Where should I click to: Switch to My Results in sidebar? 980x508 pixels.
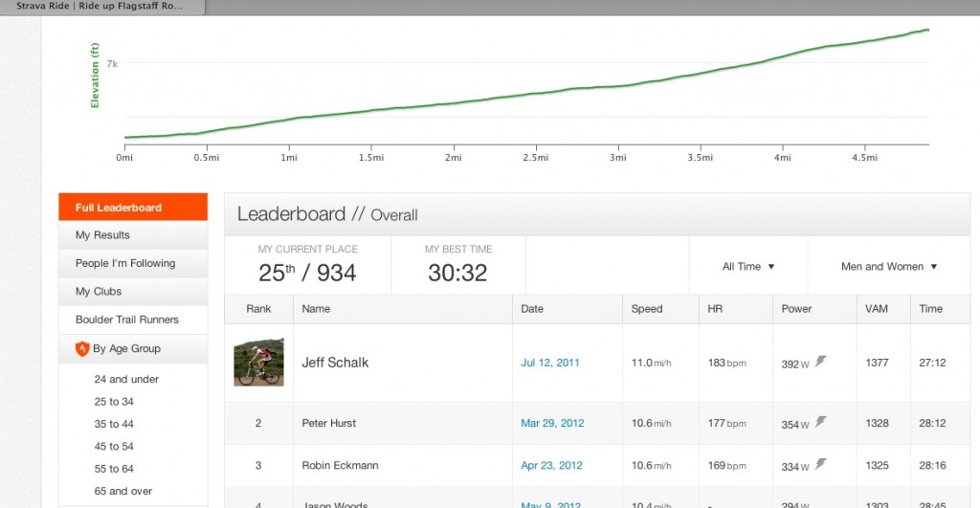pyautogui.click(x=102, y=235)
